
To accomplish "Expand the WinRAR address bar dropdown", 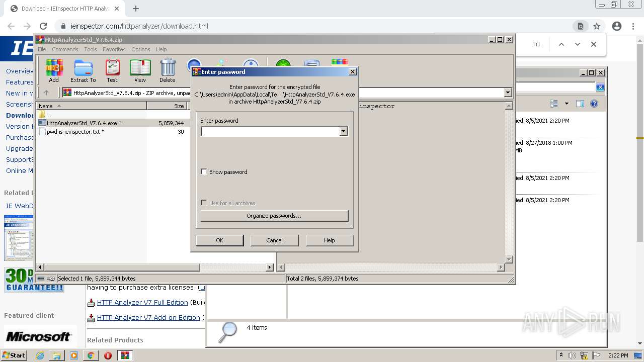I will (x=508, y=93).
